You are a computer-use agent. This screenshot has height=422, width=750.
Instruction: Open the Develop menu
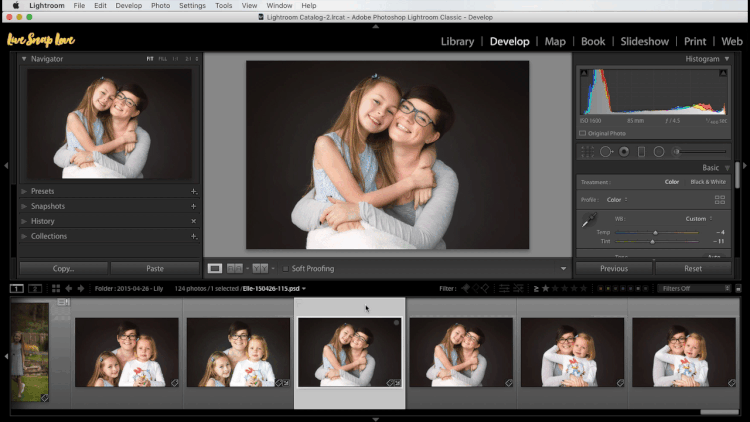[x=129, y=6]
